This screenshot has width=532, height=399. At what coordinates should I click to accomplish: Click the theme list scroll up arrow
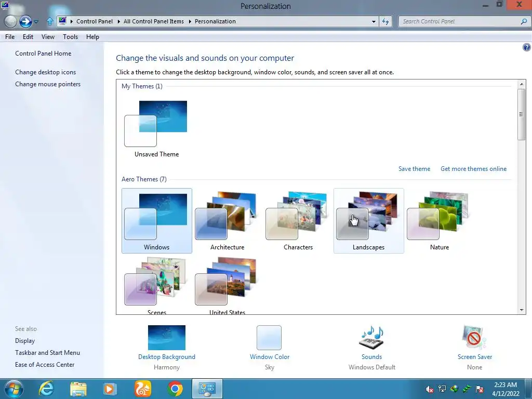coord(522,84)
